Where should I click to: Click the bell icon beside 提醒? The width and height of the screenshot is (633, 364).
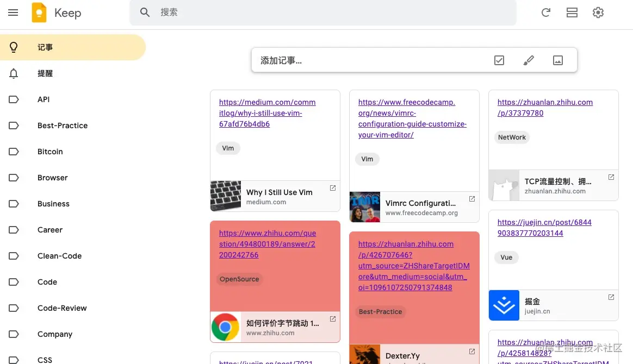[13, 73]
